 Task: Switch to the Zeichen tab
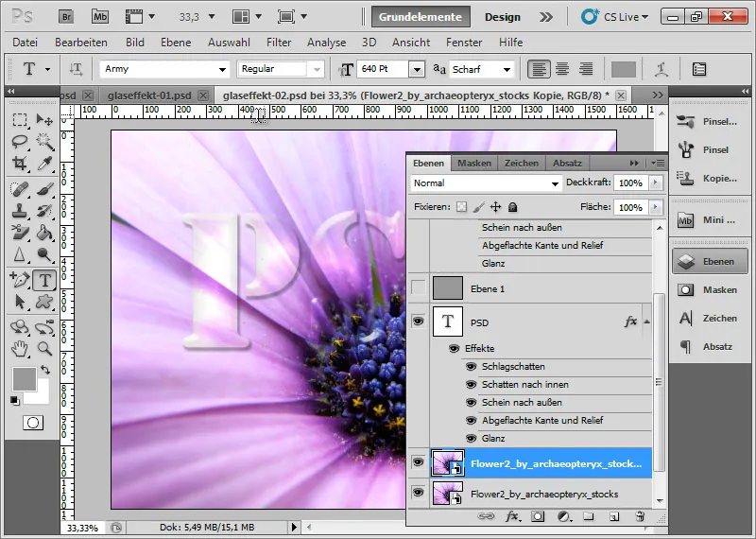pos(522,163)
